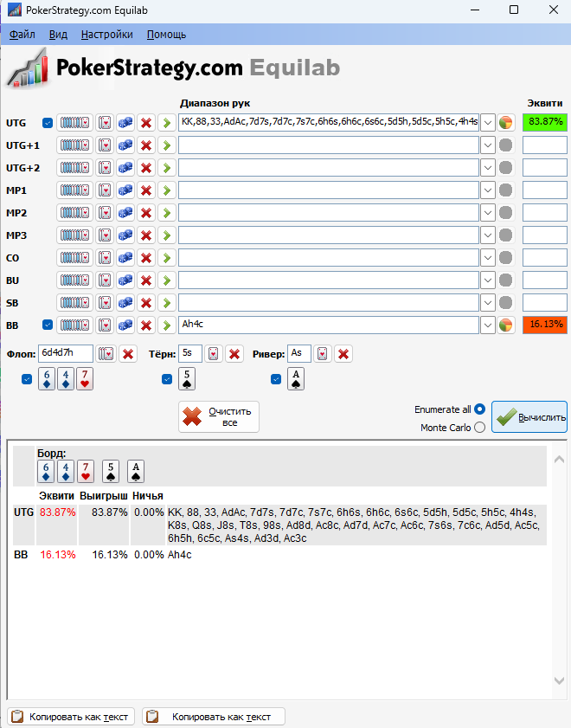571x728 pixels.
Task: Expand UTG+1 range dropdown
Action: pos(487,145)
